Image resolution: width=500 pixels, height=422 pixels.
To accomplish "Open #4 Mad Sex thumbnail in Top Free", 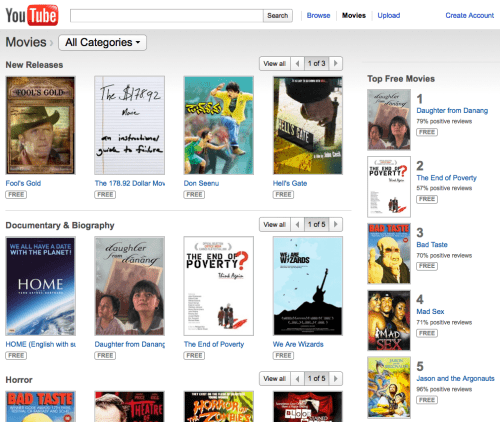I will coord(389,320).
